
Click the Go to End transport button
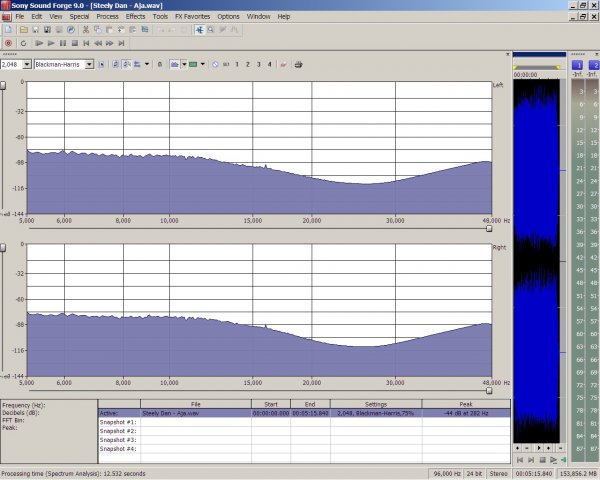click(x=121, y=43)
